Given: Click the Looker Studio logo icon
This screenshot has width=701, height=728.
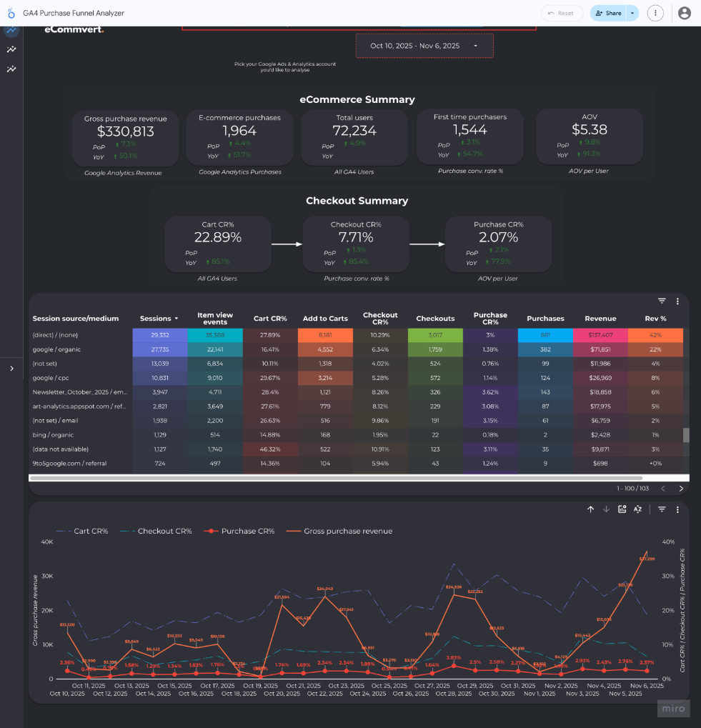Looking at the screenshot, I should 11,13.
